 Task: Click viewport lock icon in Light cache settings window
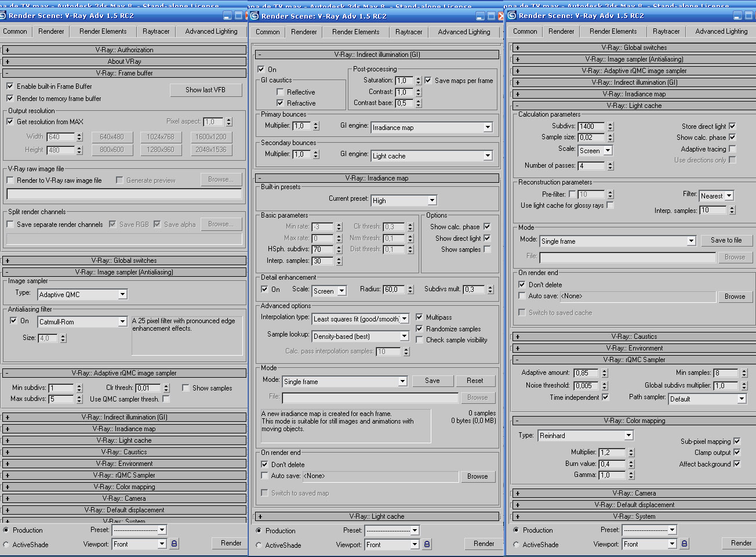(684, 544)
